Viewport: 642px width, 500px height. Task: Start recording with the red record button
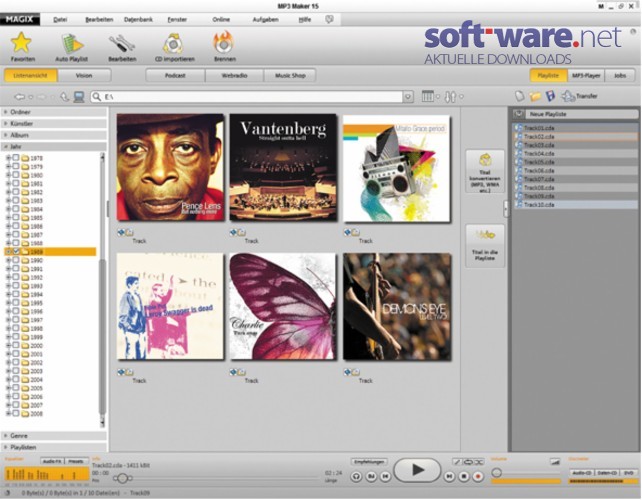coord(477,477)
